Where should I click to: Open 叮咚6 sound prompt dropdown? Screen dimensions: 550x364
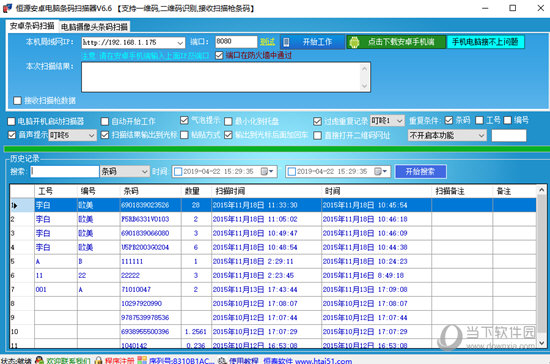click(92, 135)
